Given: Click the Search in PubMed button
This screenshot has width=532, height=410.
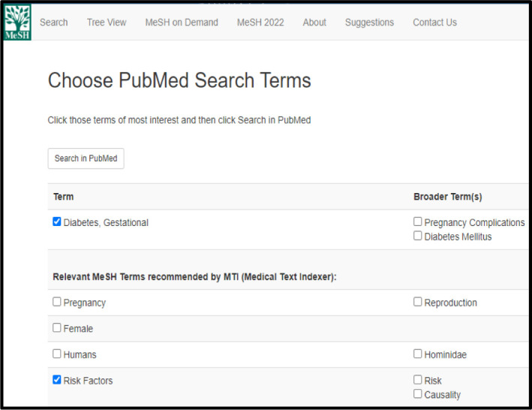Looking at the screenshot, I should click(x=86, y=158).
